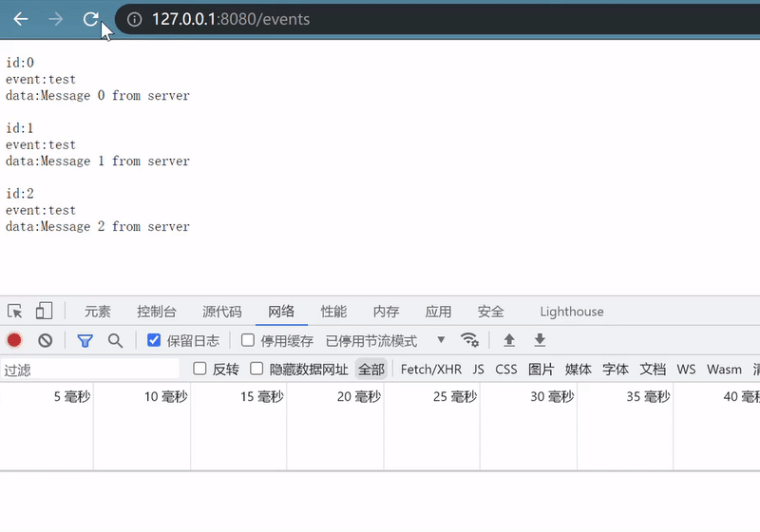Open the 内存 tab
Viewport: 760px width, 532px height.
pyautogui.click(x=386, y=311)
